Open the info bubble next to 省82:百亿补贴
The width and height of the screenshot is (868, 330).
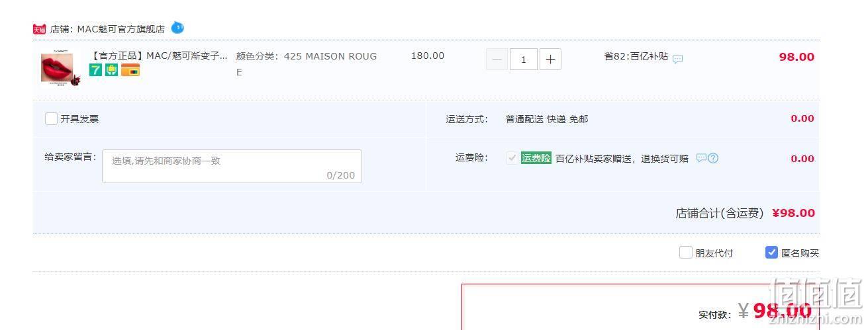pos(677,58)
